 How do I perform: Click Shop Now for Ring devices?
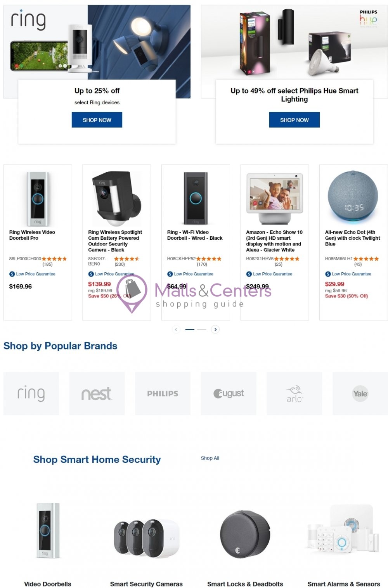click(x=97, y=120)
